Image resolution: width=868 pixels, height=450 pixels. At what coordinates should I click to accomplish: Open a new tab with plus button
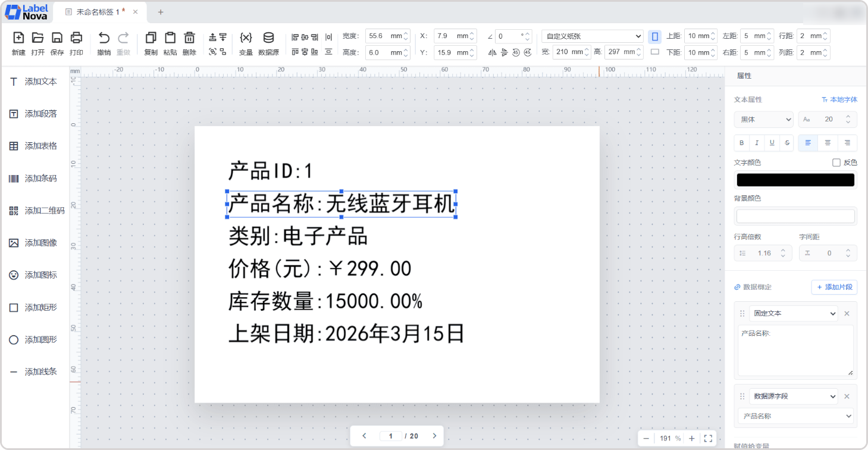point(161,12)
